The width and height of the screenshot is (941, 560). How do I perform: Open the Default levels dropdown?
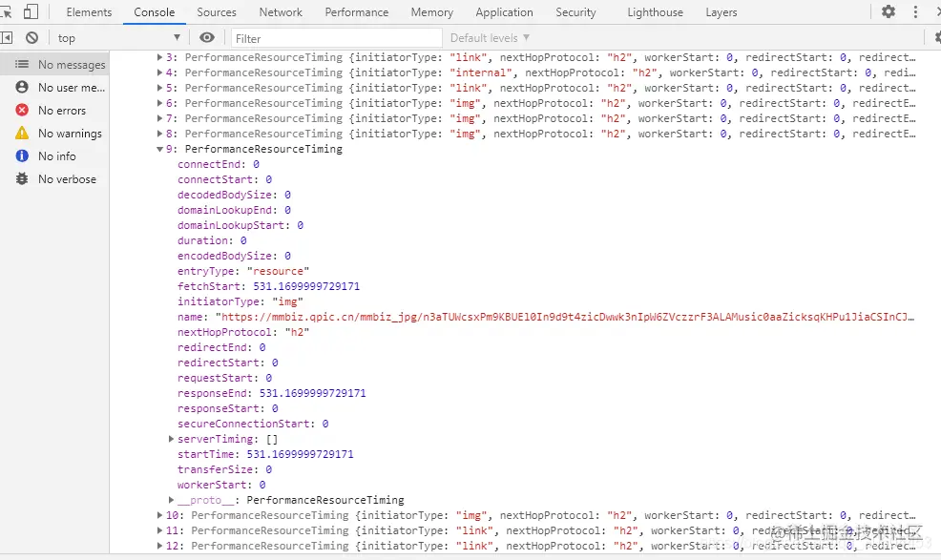[x=490, y=38]
